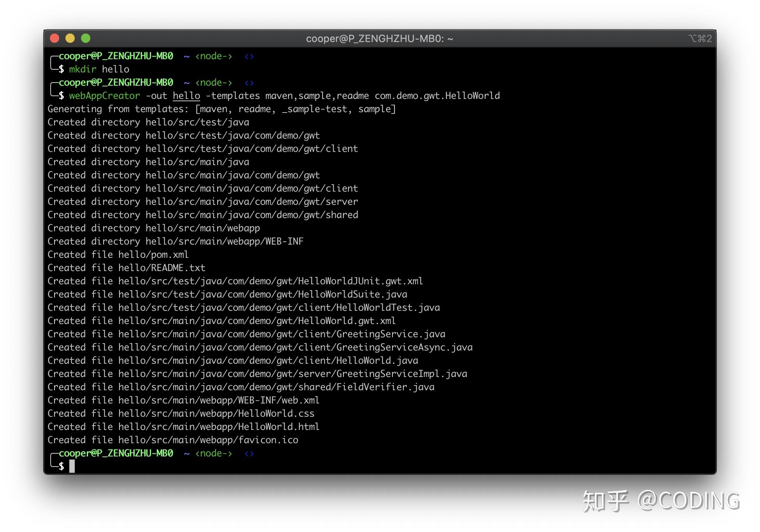The width and height of the screenshot is (760, 532).
Task: Select the Created file hello/README.txt line
Action: click(x=126, y=268)
